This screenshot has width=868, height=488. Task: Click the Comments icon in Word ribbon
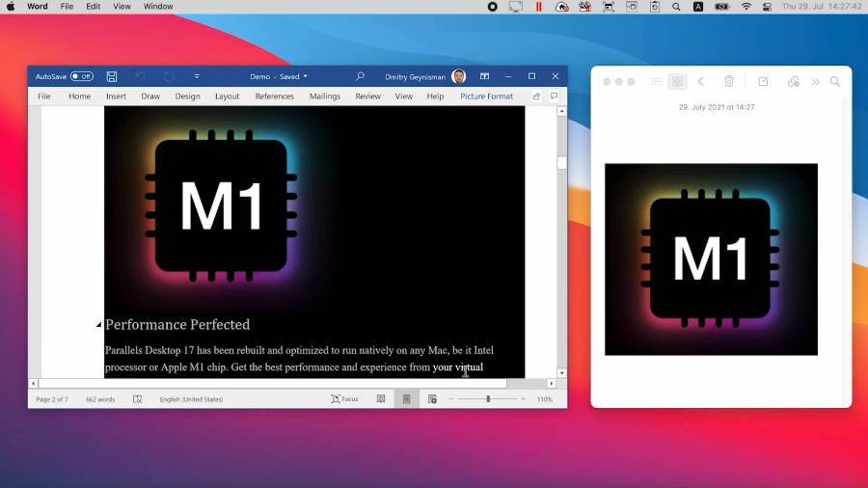[555, 96]
